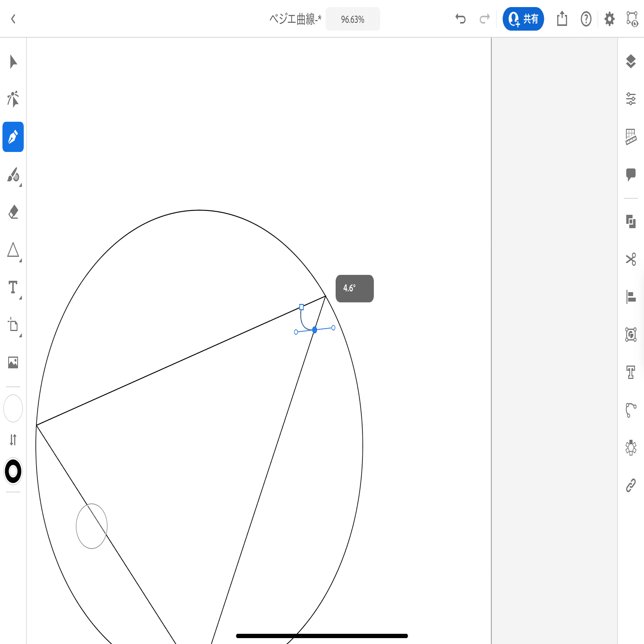Click the right direction handle endpoint
This screenshot has height=644, width=644.
(x=333, y=328)
